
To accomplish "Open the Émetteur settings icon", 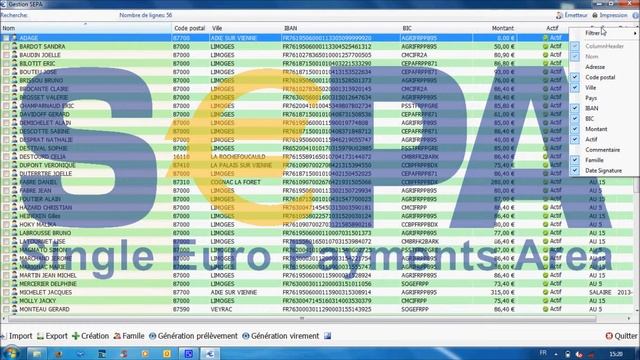I will click(x=559, y=16).
